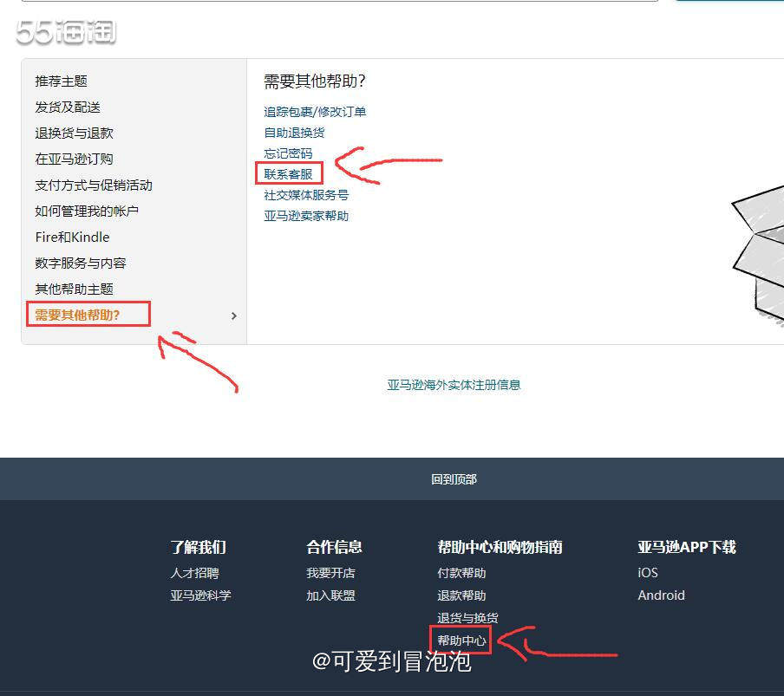This screenshot has width=784, height=696.
Task: Select 在亚马逊订购 sidebar item
Action: click(74, 159)
